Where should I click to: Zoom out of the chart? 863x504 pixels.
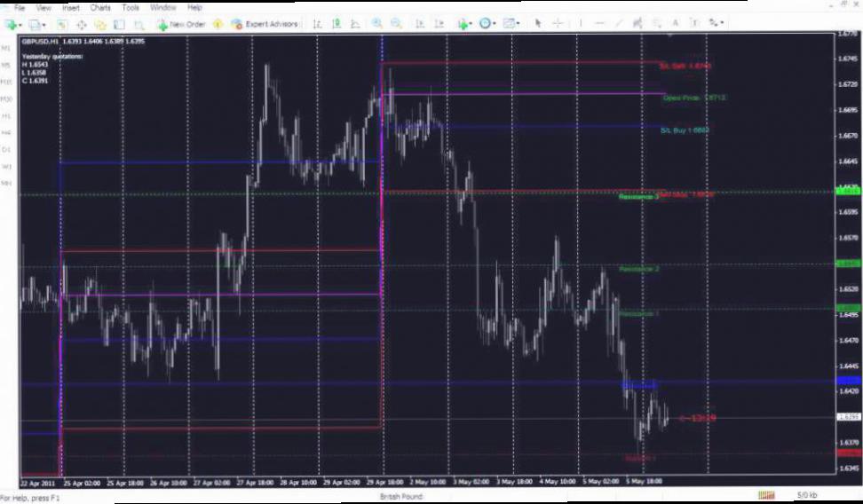pos(396,24)
